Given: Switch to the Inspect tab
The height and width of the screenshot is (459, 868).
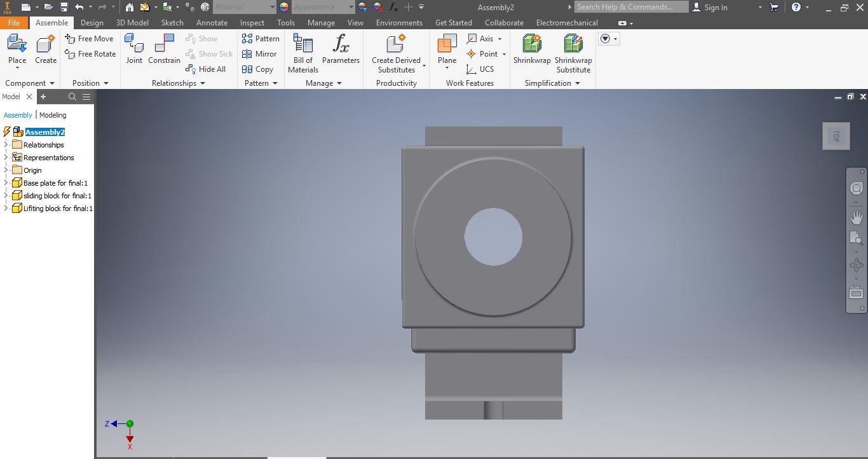Looking at the screenshot, I should [252, 22].
